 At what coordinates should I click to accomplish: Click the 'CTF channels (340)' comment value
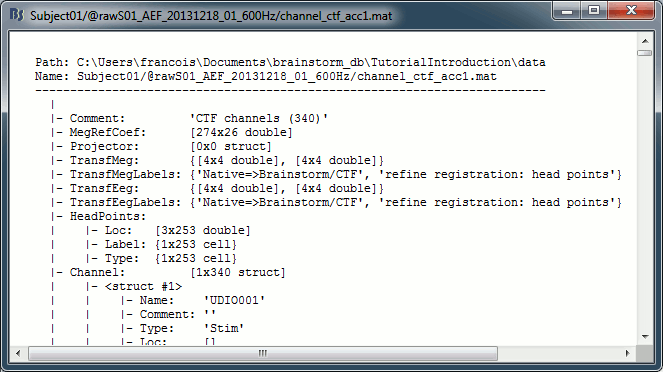(259, 118)
